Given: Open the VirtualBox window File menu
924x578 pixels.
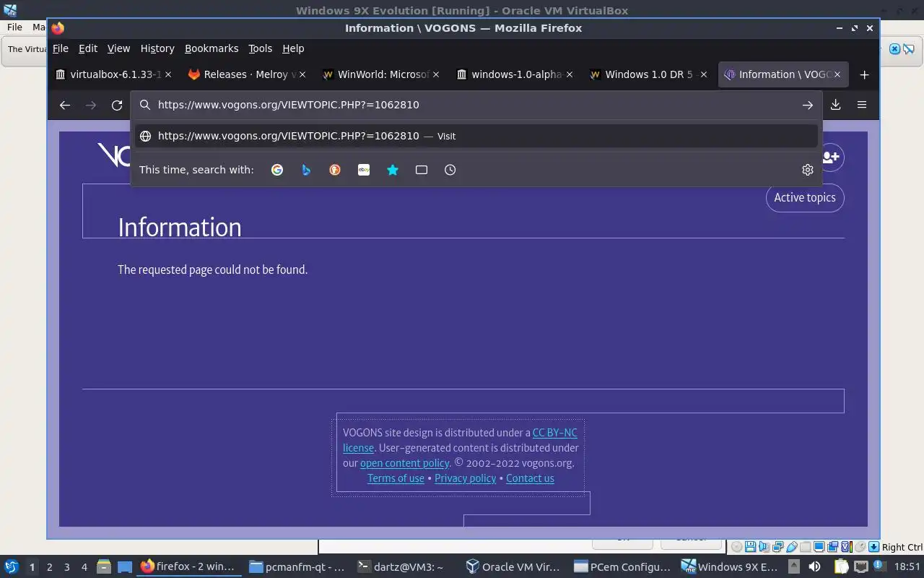Looking at the screenshot, I should click(14, 27).
